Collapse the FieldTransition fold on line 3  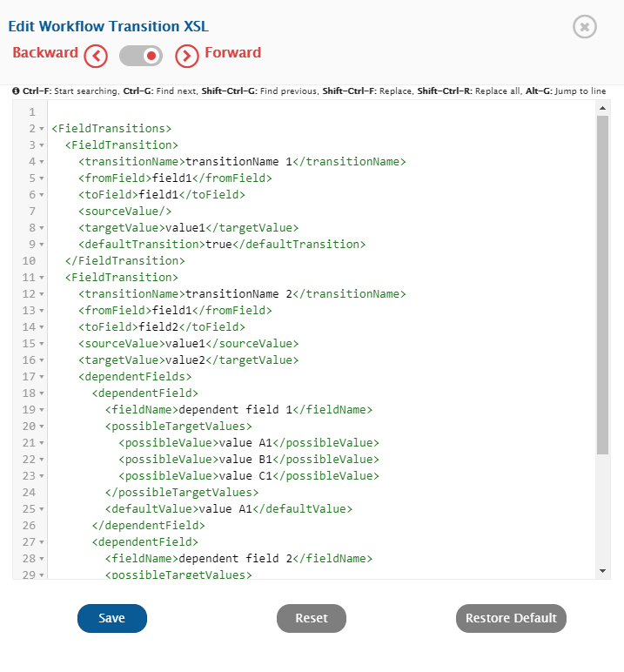[x=42, y=145]
